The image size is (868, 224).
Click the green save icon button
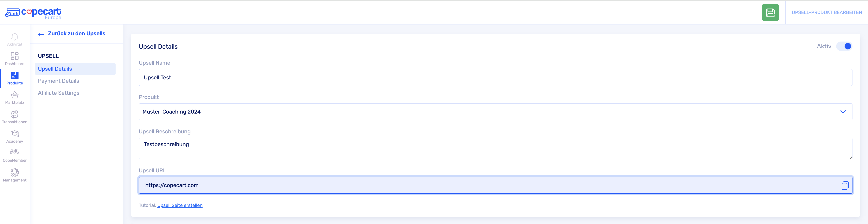[x=770, y=12]
